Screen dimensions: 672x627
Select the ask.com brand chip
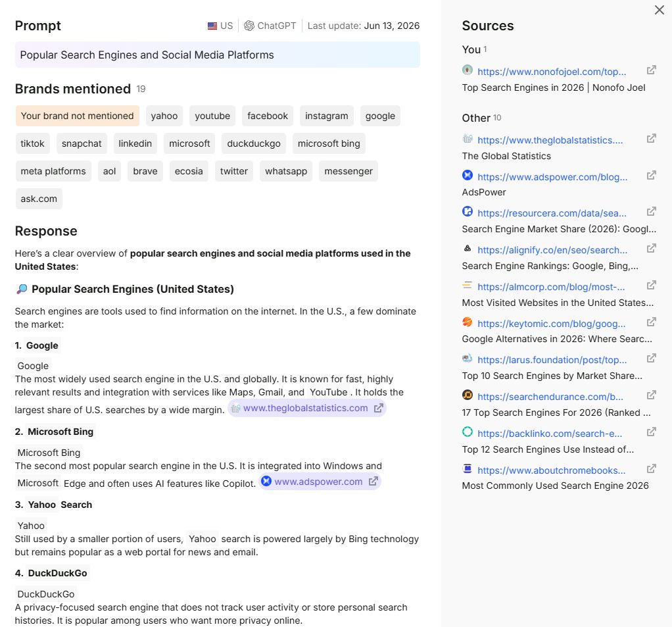[x=39, y=199]
